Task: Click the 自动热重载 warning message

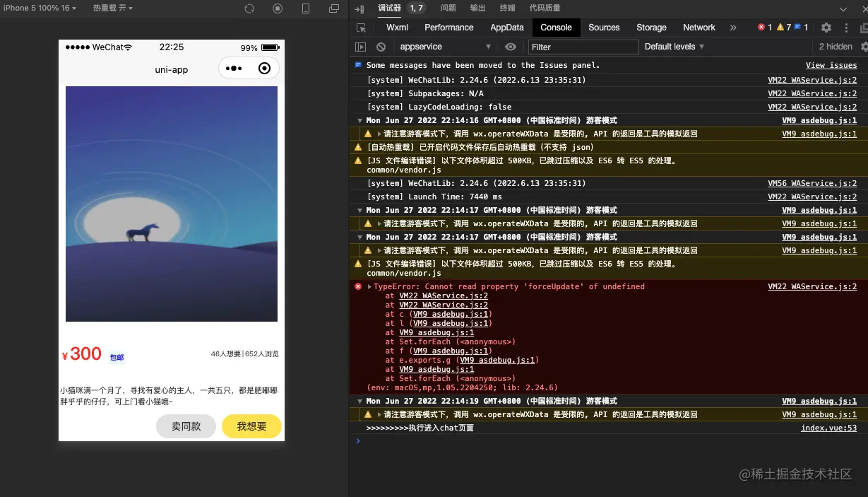Action: 480,148
